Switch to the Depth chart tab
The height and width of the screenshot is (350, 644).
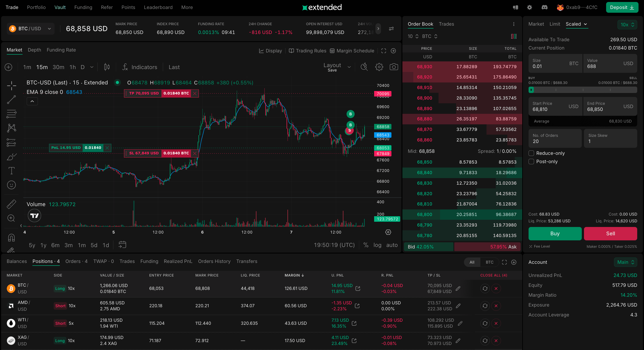tap(34, 50)
